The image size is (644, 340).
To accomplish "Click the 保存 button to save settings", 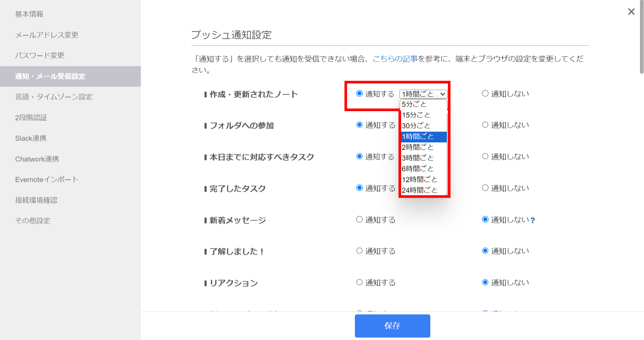I will (392, 326).
